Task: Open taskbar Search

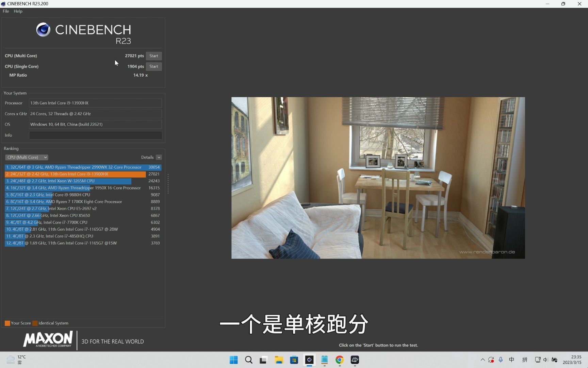Action: (249, 360)
